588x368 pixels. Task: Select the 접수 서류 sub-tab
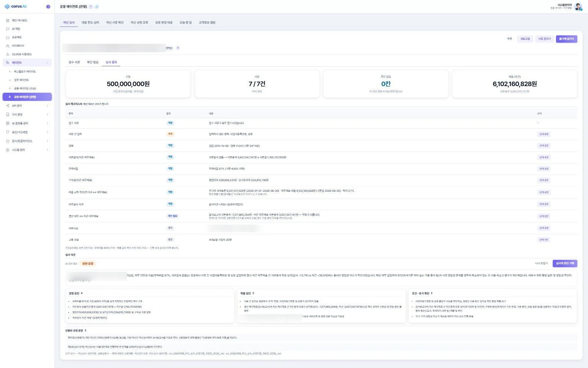(x=74, y=62)
